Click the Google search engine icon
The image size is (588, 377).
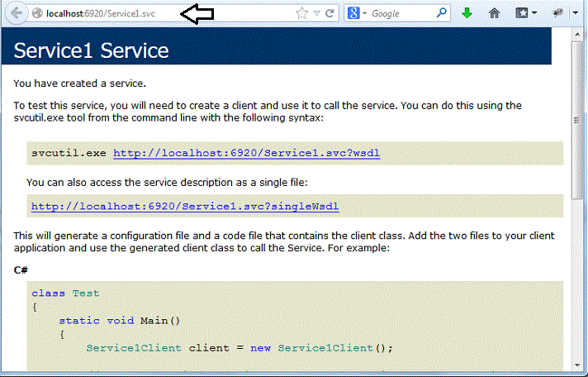(353, 13)
